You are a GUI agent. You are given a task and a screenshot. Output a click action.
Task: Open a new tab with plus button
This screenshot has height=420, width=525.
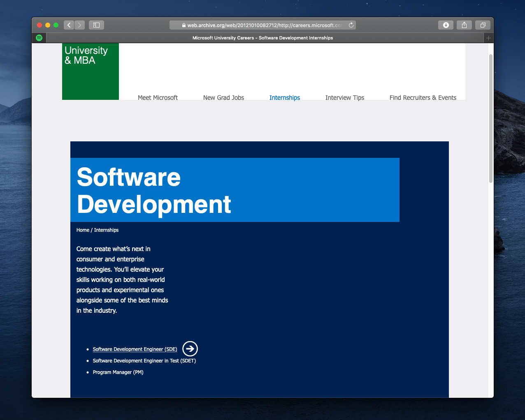pyautogui.click(x=488, y=38)
